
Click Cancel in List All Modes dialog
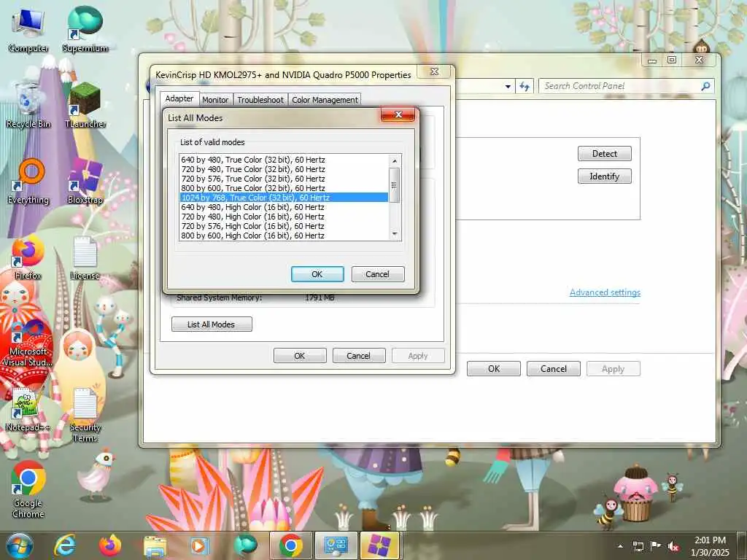[x=378, y=274]
